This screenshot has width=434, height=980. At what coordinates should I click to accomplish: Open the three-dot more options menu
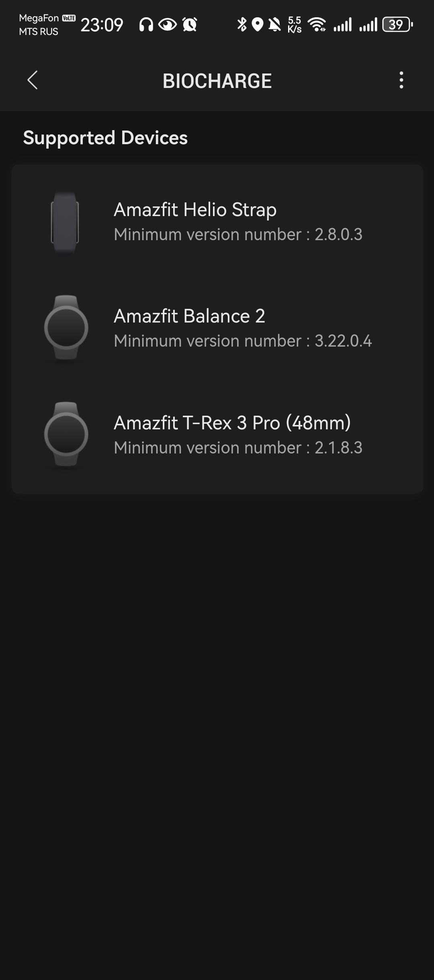[x=401, y=80]
